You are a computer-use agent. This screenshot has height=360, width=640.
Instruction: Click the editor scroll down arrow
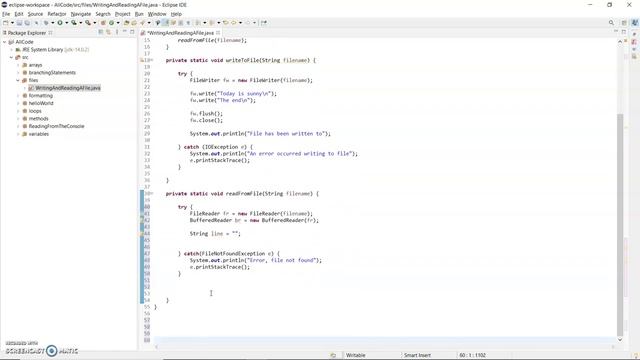tap(620, 340)
